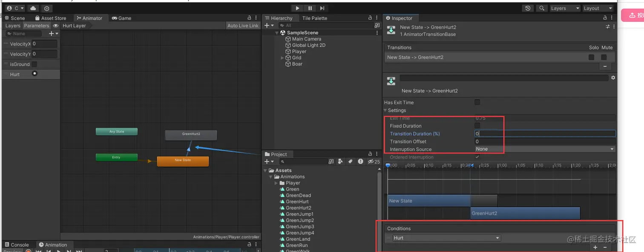Open the Interruption Source dropdown
Screen dimensions: 644x252
coord(545,149)
